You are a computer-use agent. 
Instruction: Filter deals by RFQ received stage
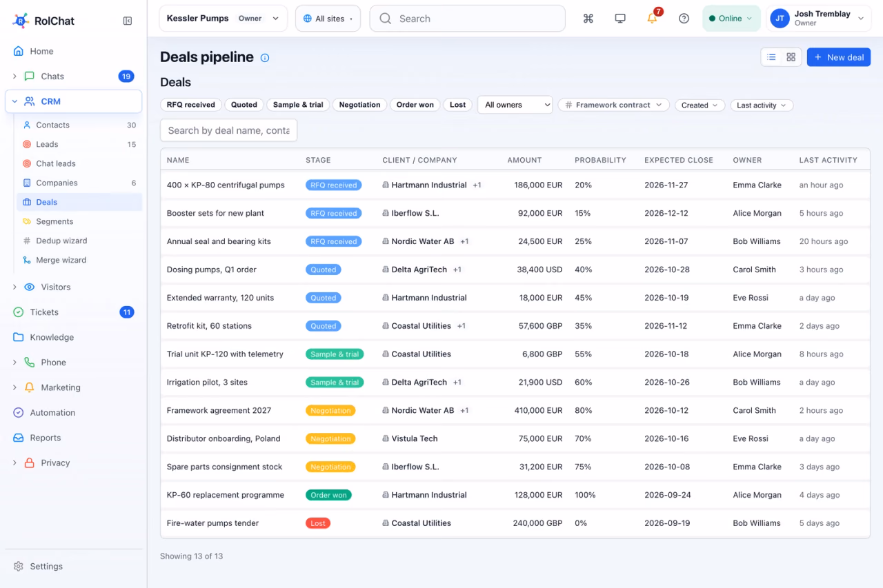coord(191,105)
